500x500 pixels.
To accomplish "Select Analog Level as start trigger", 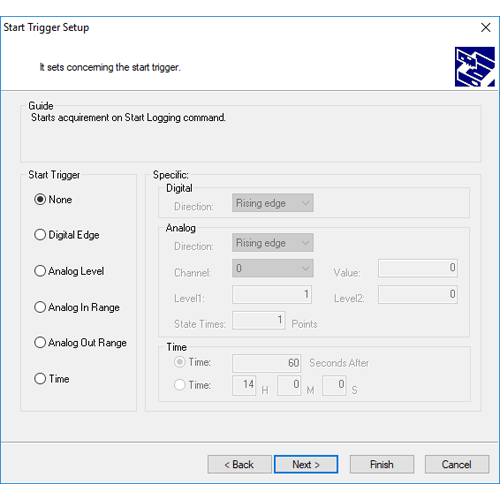I will [x=69, y=271].
